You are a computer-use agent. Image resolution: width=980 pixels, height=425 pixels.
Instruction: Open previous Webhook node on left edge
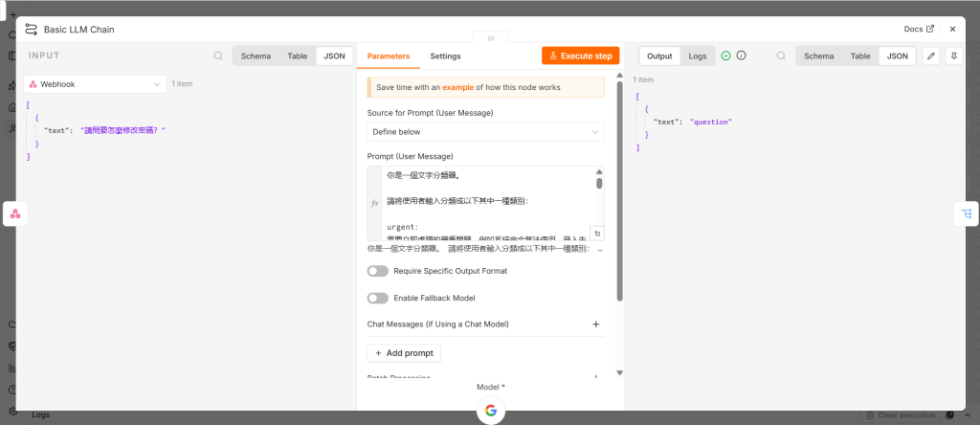[15, 213]
